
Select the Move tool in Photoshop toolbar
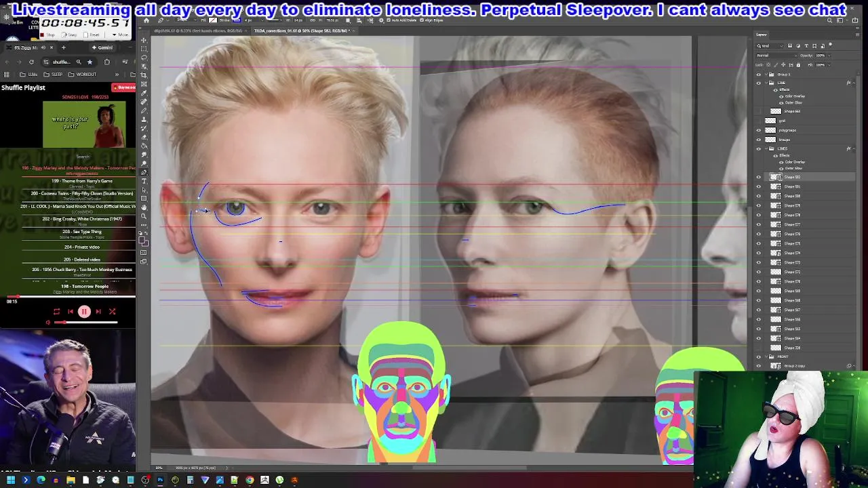(x=144, y=40)
